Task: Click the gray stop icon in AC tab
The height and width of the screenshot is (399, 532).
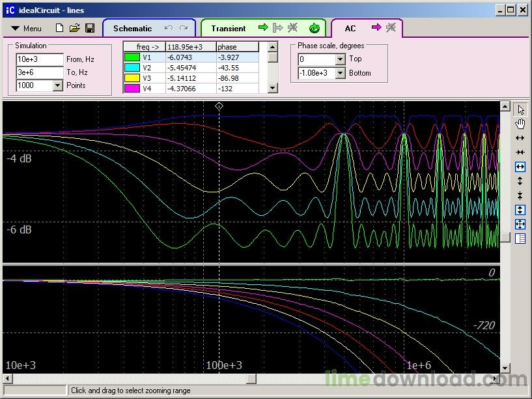Action: tap(391, 27)
